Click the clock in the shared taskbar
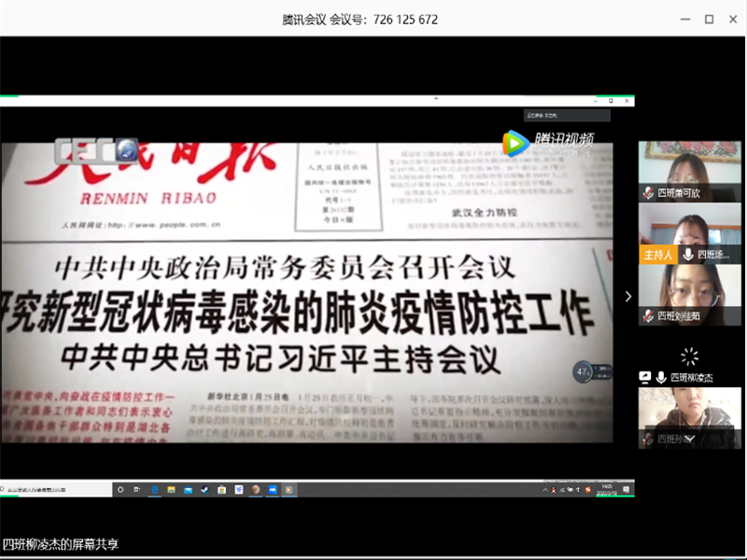 tap(606, 489)
